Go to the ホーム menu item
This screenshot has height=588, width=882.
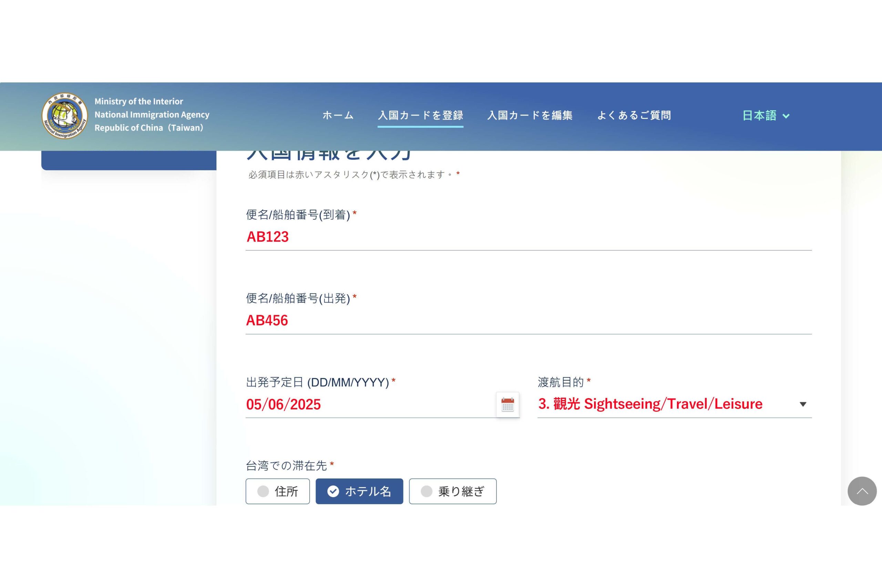(x=338, y=115)
